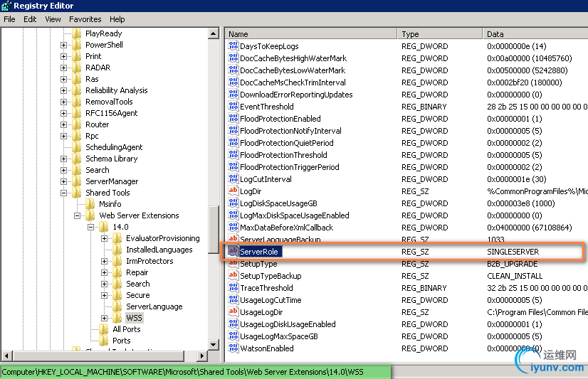
Task: Select the Schema Library key
Action: pos(111,159)
